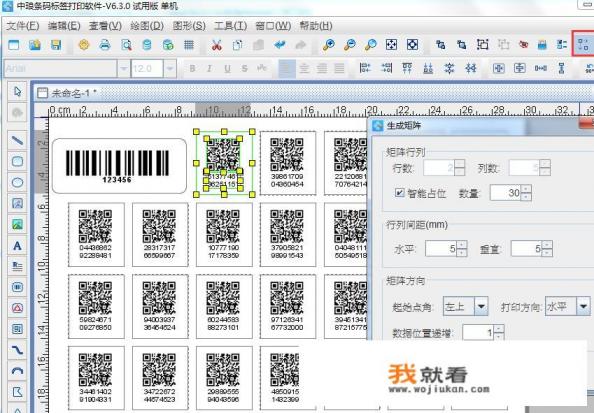This screenshot has width=594, height=413.
Task: Select the text A tool
Action: (17, 246)
